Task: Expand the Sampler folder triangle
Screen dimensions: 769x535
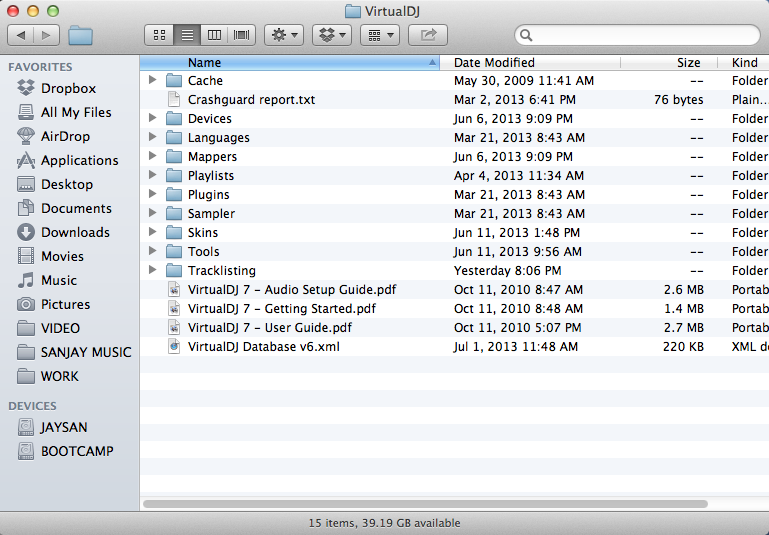Action: point(153,213)
